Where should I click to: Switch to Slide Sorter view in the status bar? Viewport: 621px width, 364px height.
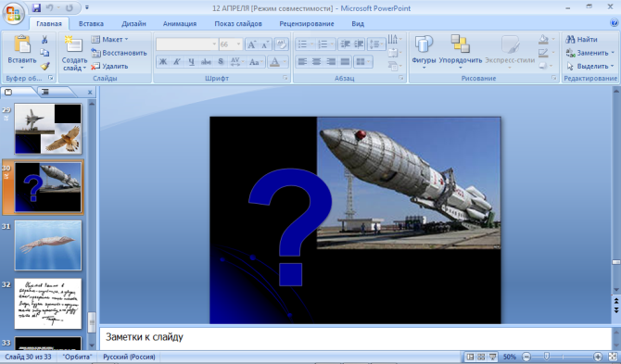[x=481, y=357]
